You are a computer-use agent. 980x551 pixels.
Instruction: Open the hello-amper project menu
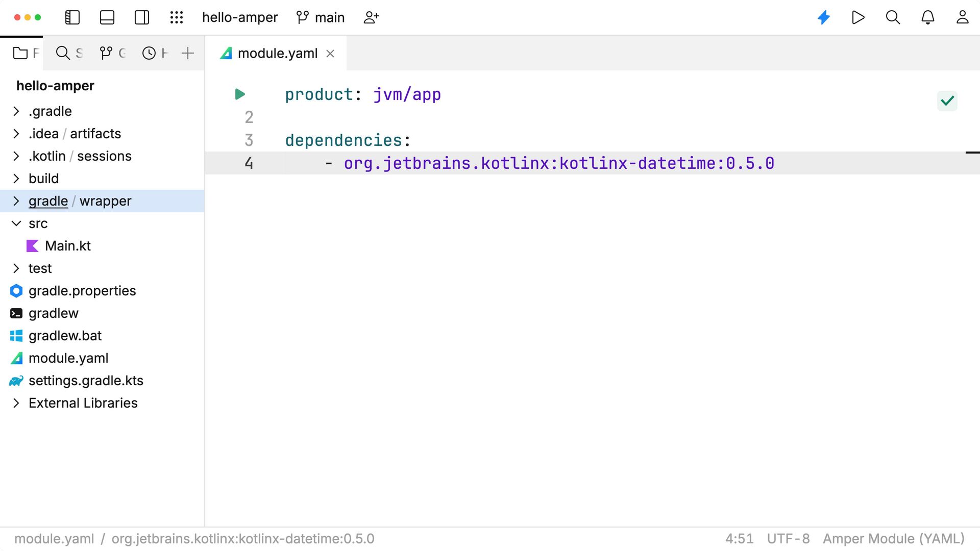(240, 17)
